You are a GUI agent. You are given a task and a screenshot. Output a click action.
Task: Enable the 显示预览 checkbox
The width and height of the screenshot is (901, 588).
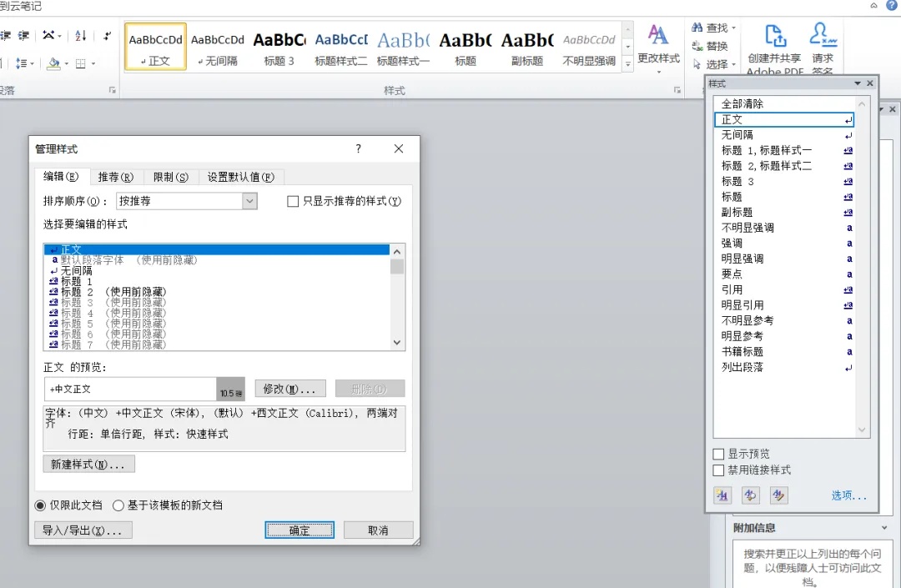[x=718, y=455]
